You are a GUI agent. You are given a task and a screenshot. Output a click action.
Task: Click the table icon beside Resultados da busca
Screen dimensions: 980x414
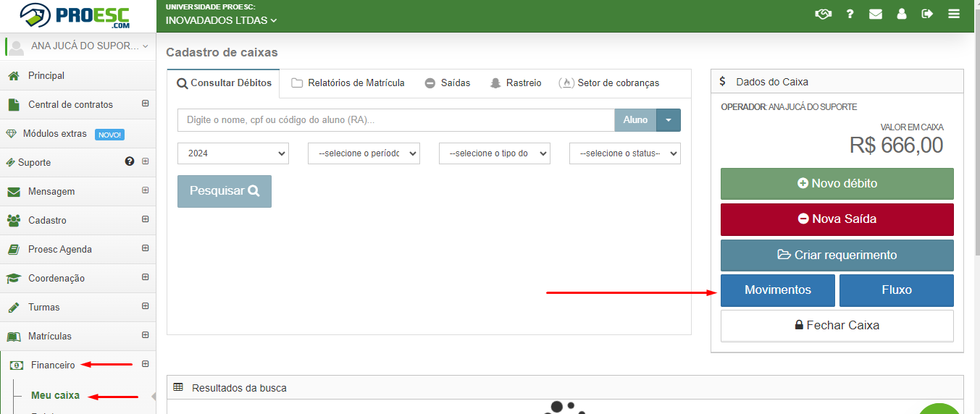[x=178, y=387]
